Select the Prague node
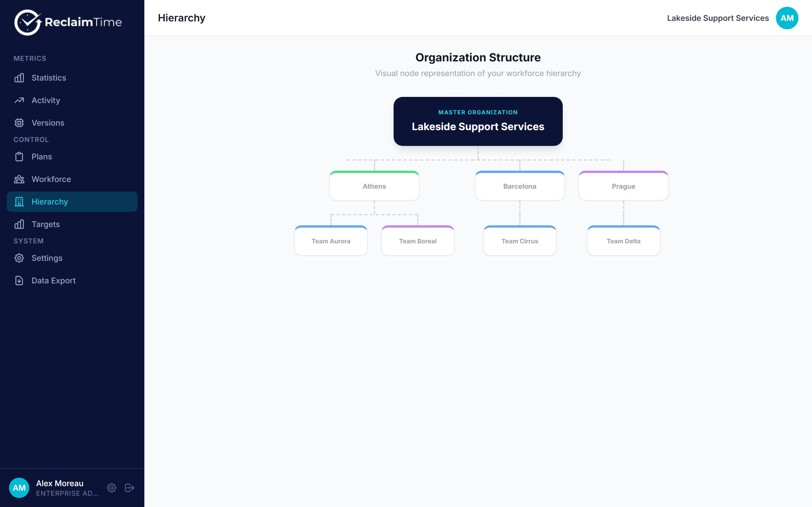 pyautogui.click(x=623, y=186)
